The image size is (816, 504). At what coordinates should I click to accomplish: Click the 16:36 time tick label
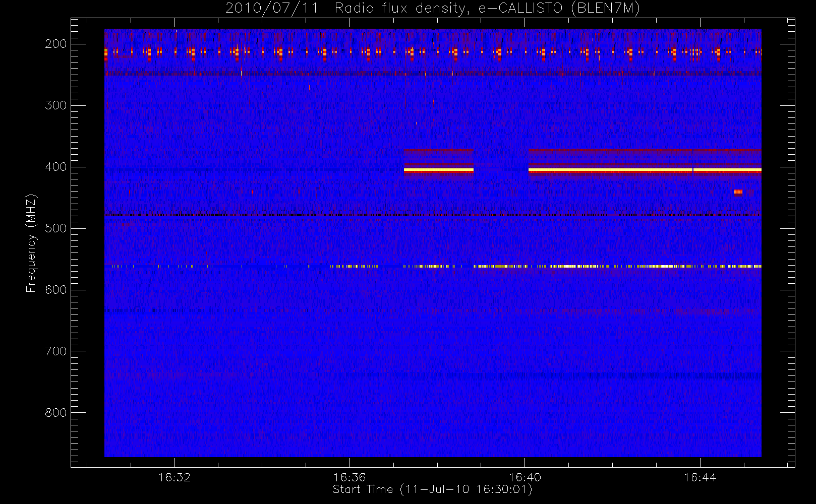pos(349,477)
